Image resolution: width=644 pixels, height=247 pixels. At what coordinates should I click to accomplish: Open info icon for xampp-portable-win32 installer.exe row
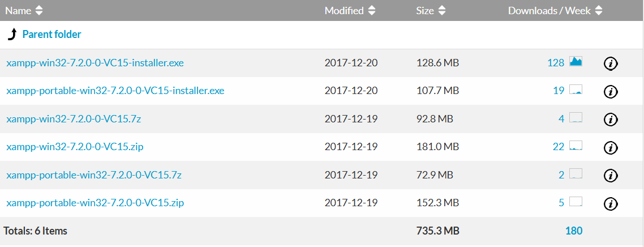tap(611, 91)
